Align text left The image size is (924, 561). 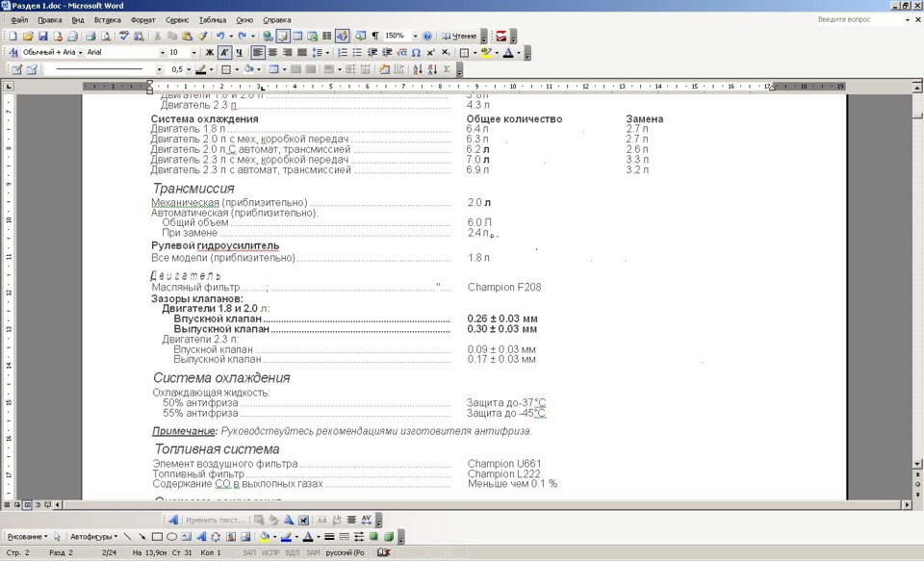tap(258, 53)
